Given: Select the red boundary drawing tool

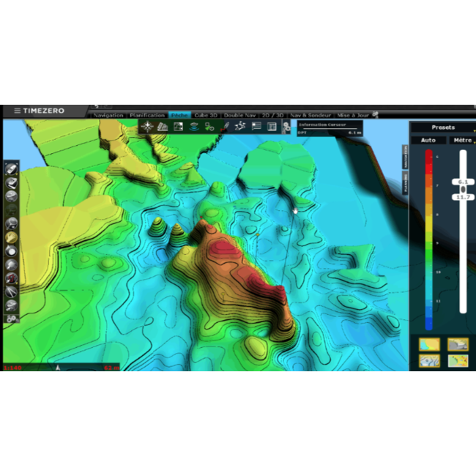Looking at the screenshot, I should [12, 278].
